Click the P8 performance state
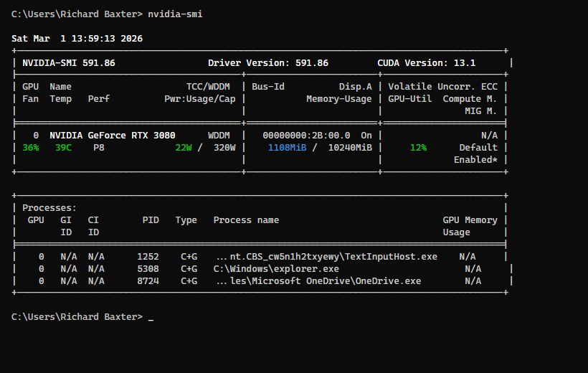Viewport: 588px width, 373px height. tap(99, 148)
